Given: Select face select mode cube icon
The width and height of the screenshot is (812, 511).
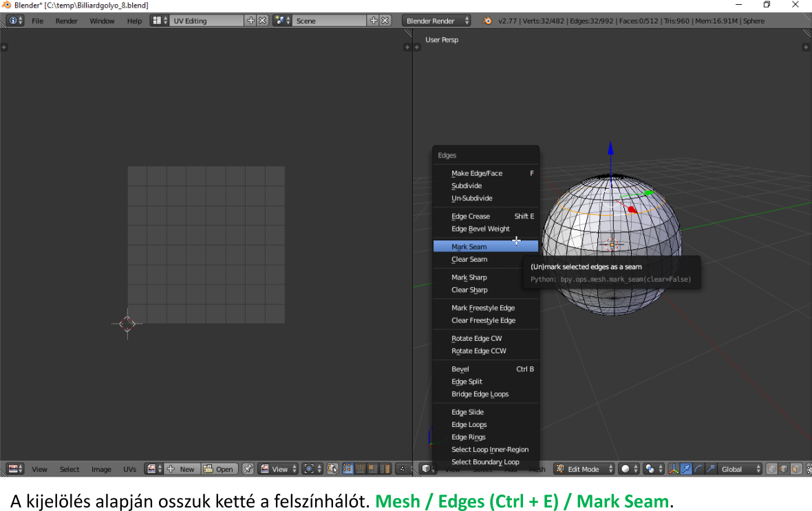Looking at the screenshot, I should tap(796, 469).
